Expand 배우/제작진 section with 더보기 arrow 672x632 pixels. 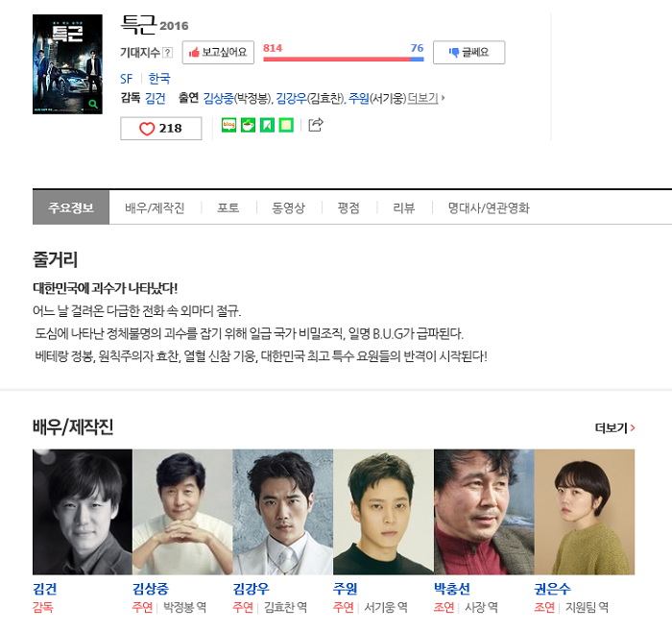click(x=615, y=427)
